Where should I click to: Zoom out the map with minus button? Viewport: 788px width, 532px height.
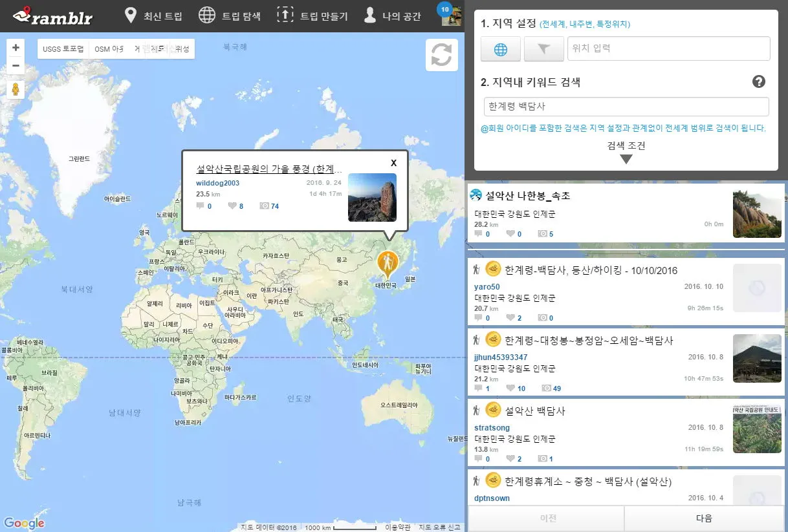point(16,65)
